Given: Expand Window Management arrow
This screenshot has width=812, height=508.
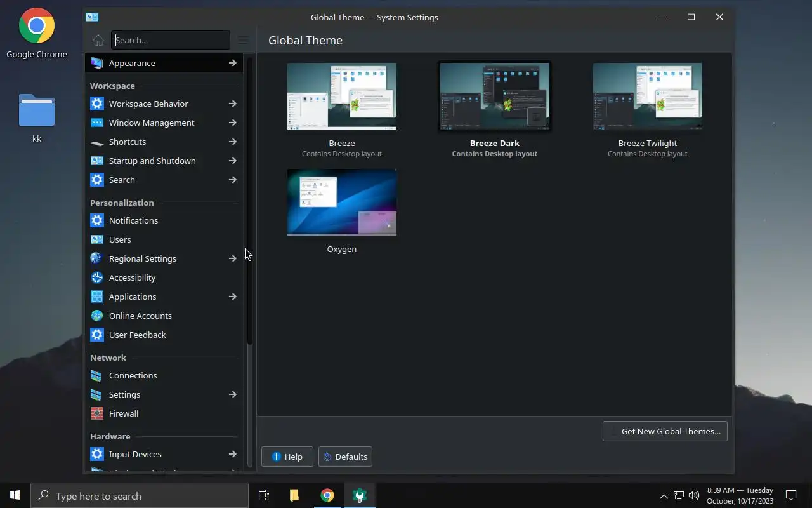Looking at the screenshot, I should click(232, 123).
